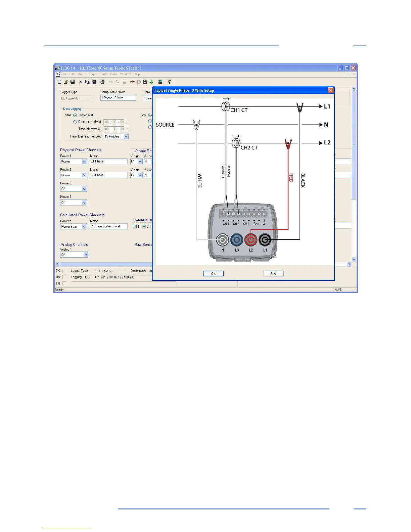Open the Help menu
The image size is (411, 532).
click(x=137, y=74)
